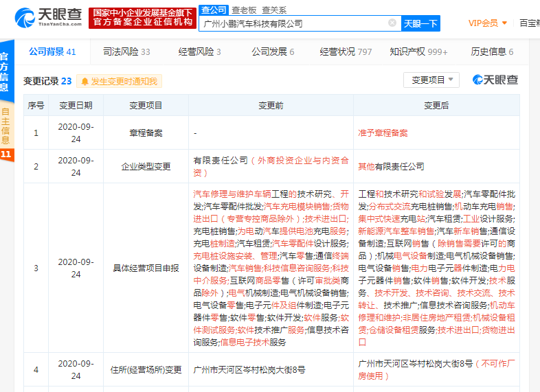Switch to the 经营状况 797 tab
Viewport: 540px width, 392px height.
346,51
